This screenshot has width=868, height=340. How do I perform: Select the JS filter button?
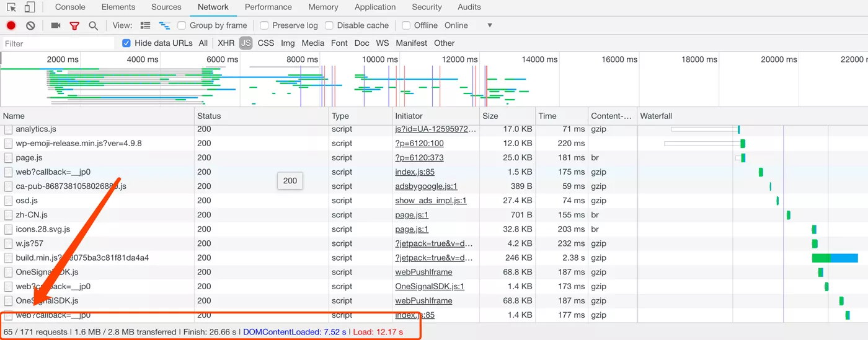246,43
